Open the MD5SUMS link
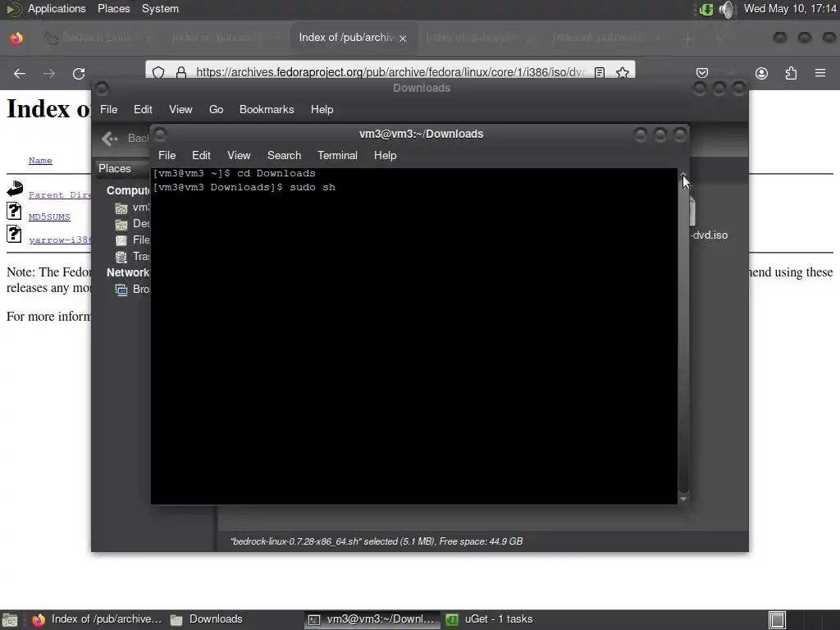This screenshot has width=840, height=630. tap(49, 217)
